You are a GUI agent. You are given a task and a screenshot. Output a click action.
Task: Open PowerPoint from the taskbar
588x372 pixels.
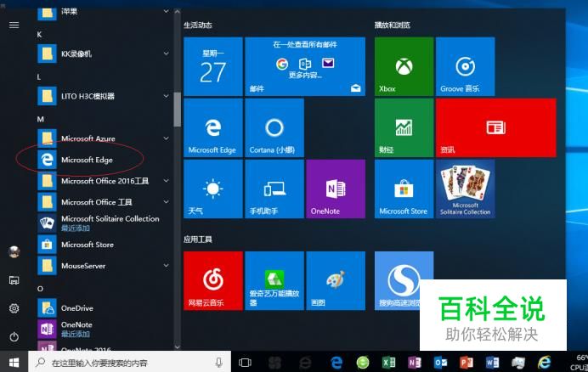point(466,363)
